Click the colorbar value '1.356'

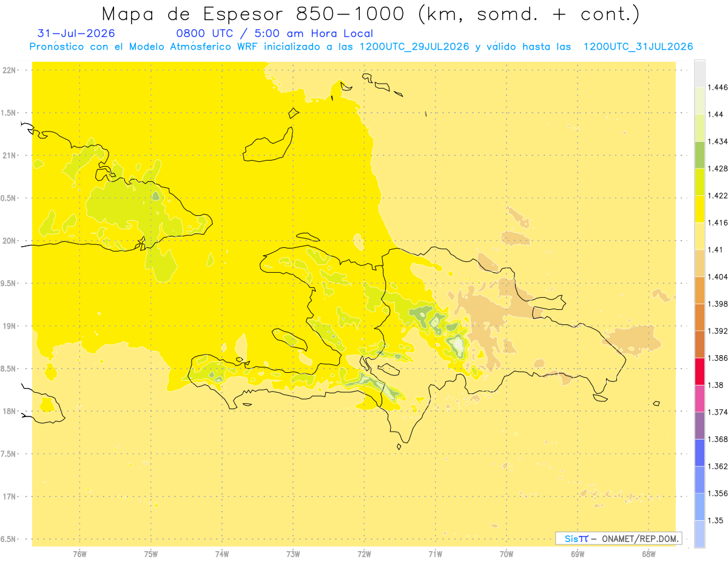(x=718, y=493)
